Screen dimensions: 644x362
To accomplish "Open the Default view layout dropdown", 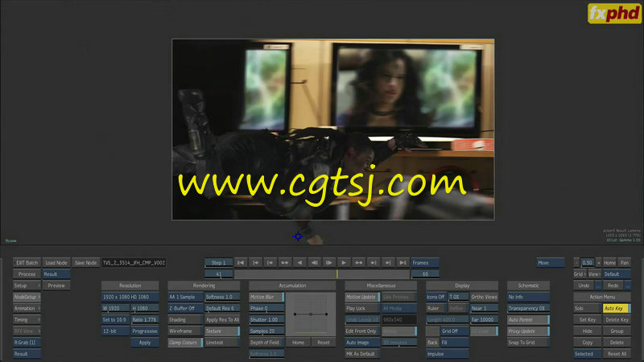I will click(x=617, y=274).
